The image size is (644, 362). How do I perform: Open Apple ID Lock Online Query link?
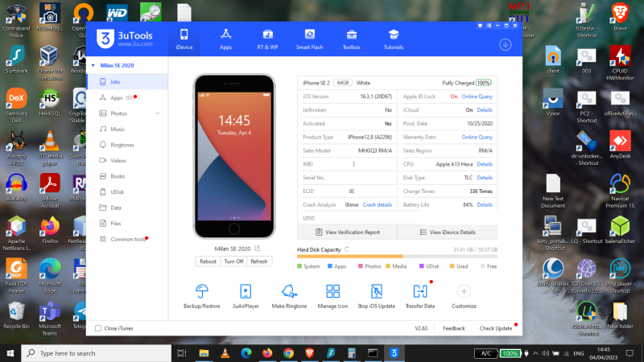(x=477, y=97)
